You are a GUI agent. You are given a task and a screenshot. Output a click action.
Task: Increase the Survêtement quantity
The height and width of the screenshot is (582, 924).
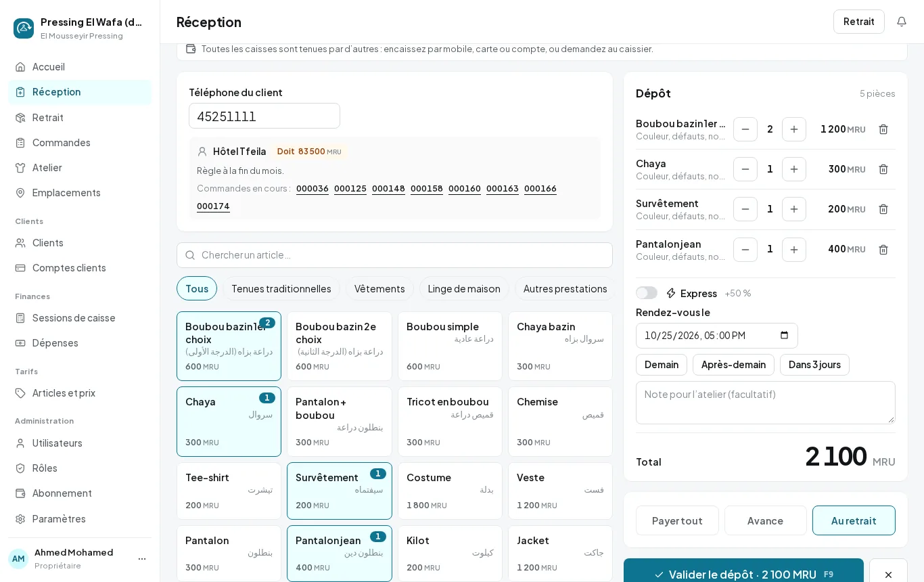pyautogui.click(x=794, y=209)
